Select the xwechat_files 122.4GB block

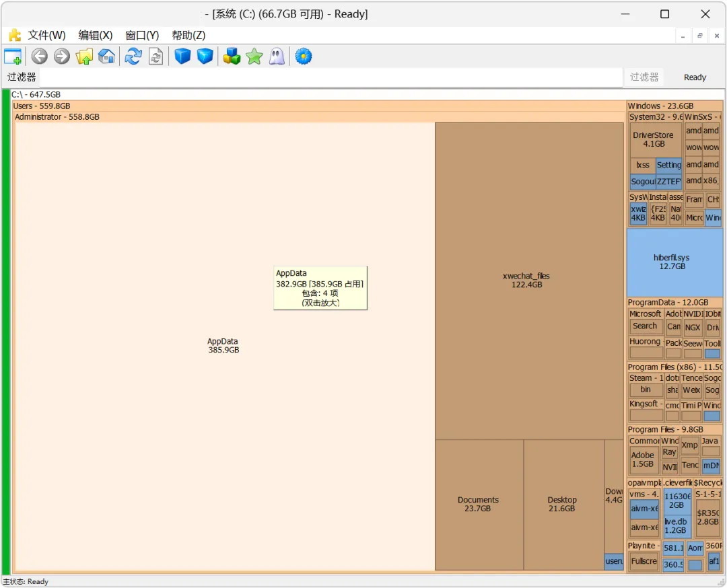(x=529, y=281)
